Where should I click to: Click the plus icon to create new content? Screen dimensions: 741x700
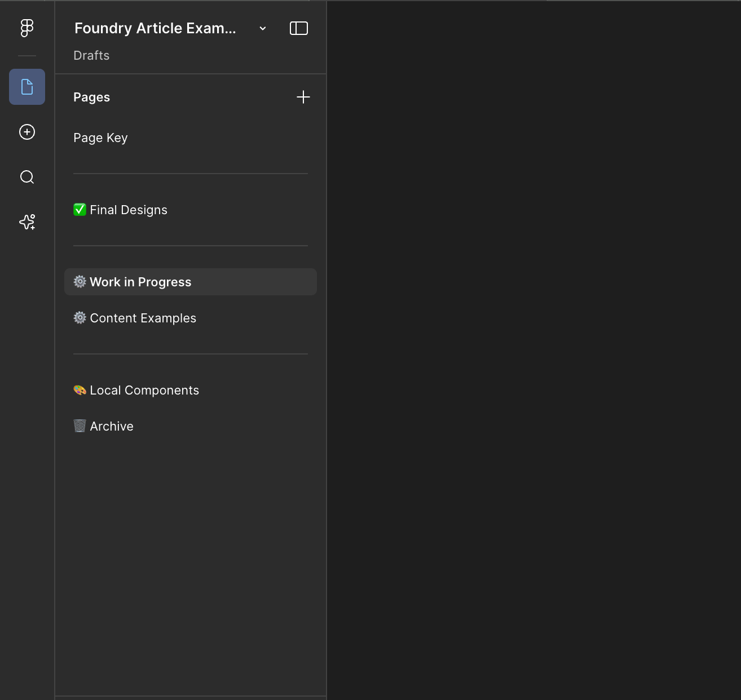pyautogui.click(x=27, y=132)
